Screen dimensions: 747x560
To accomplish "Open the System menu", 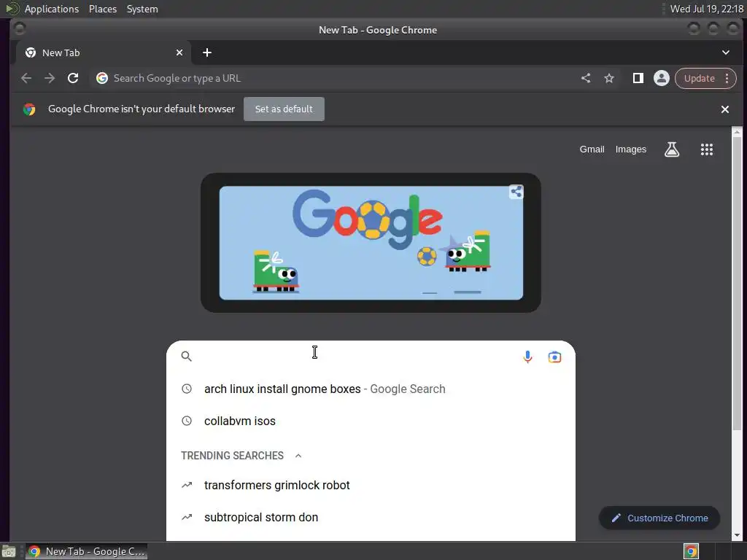I will 142,9.
